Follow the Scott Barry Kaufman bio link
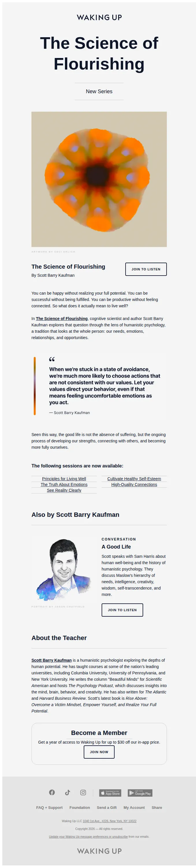This screenshot has height=868, width=196. click(51, 660)
